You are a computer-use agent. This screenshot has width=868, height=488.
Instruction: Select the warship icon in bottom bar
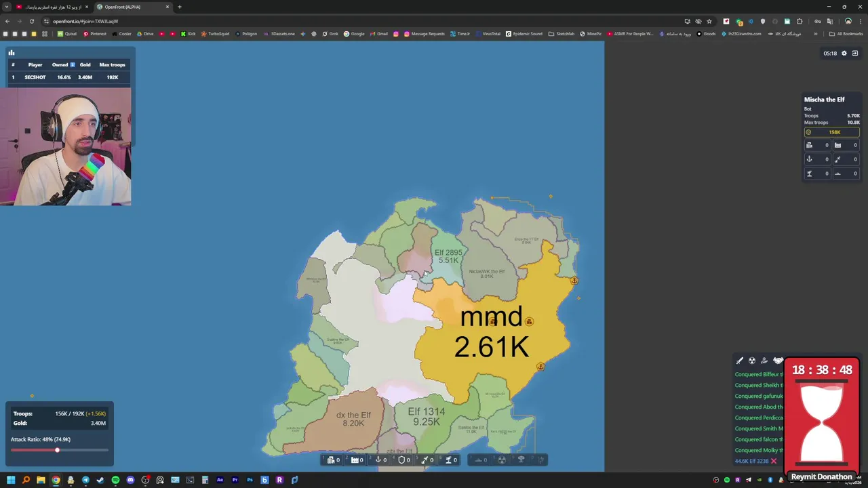(479, 460)
